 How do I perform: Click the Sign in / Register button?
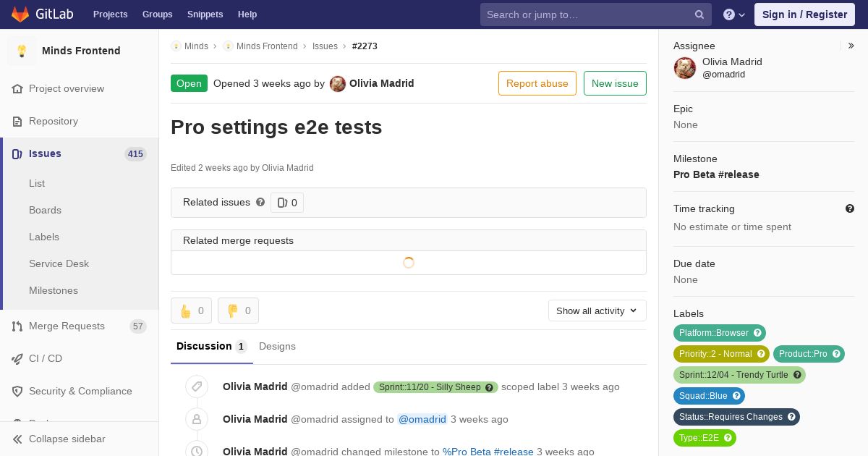(x=804, y=14)
